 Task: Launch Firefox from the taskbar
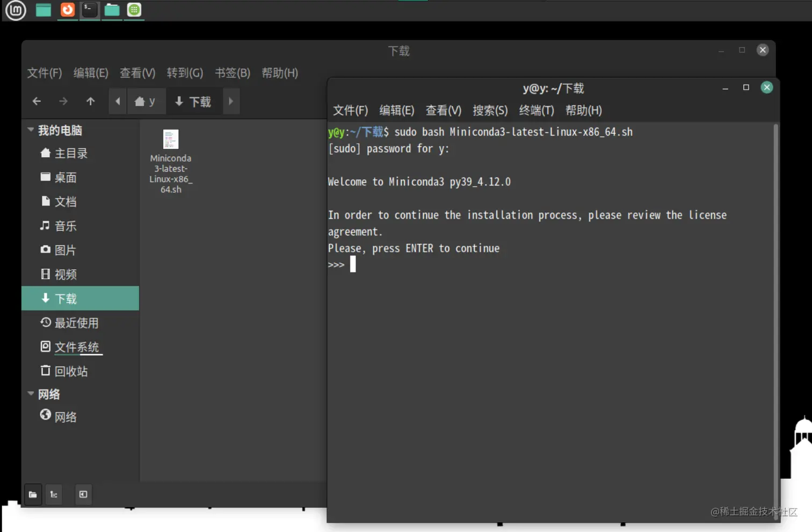point(67,10)
